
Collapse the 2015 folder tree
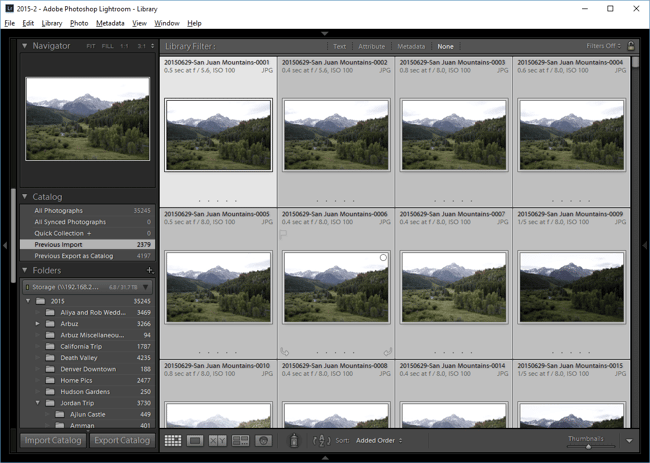(28, 301)
